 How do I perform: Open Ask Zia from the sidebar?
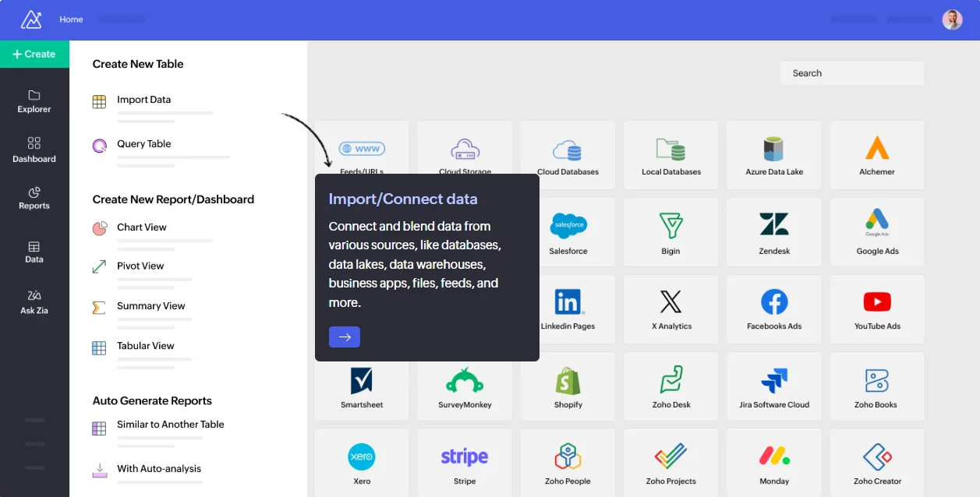(34, 300)
